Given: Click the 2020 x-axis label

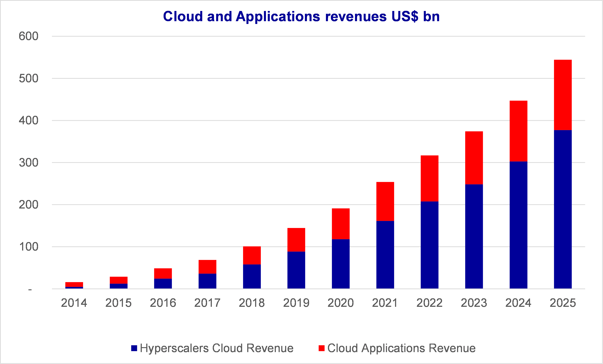Looking at the screenshot, I should 341,303.
